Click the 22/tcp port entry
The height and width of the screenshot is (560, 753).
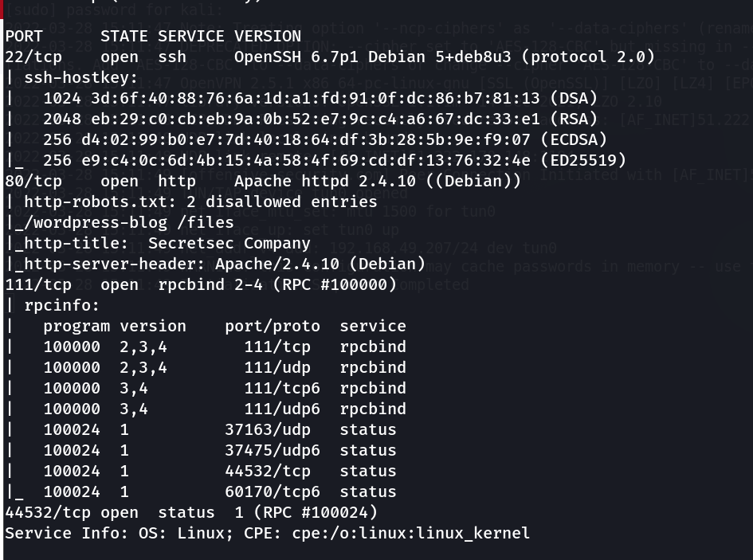point(33,57)
